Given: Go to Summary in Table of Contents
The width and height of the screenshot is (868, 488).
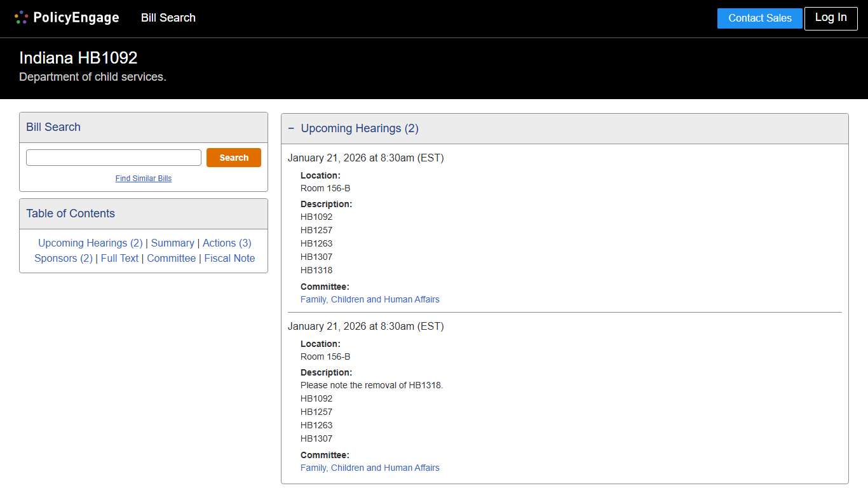Looking at the screenshot, I should pyautogui.click(x=172, y=243).
